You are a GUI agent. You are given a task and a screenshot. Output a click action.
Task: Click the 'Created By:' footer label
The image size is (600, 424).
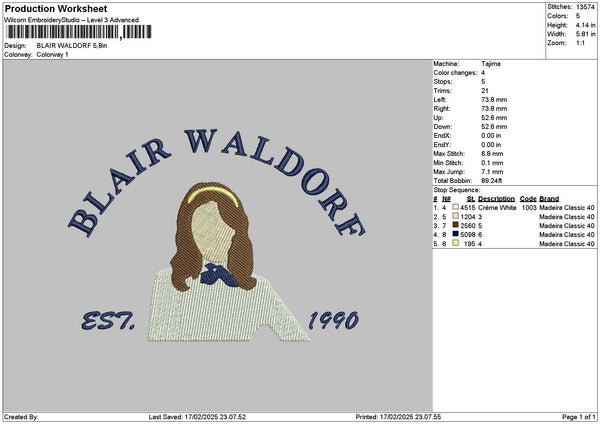[x=21, y=417]
